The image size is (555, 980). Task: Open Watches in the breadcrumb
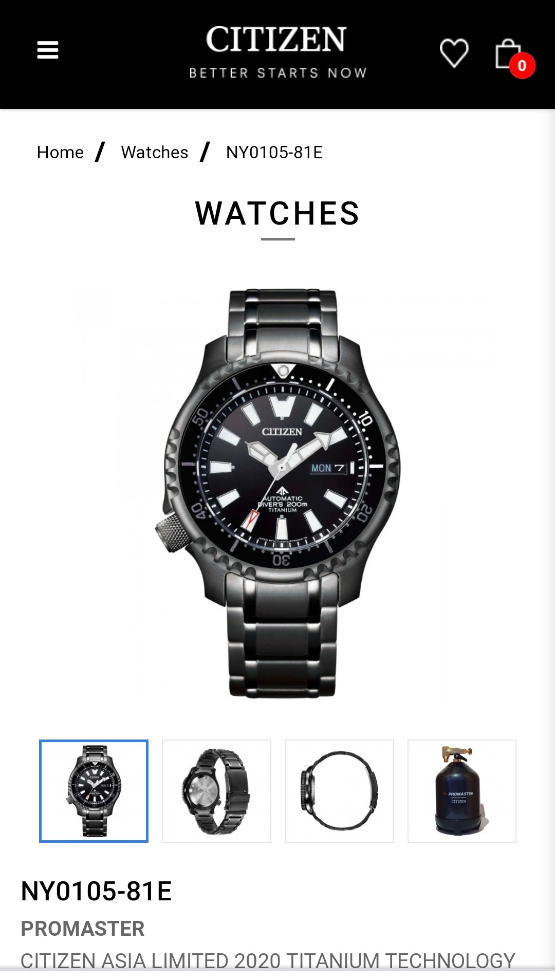pos(155,153)
